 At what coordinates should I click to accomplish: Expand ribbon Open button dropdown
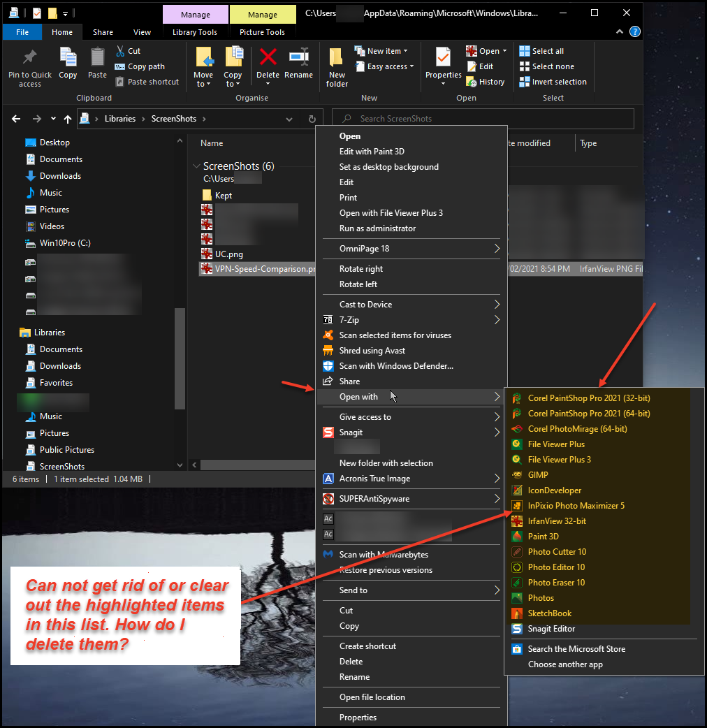(504, 51)
